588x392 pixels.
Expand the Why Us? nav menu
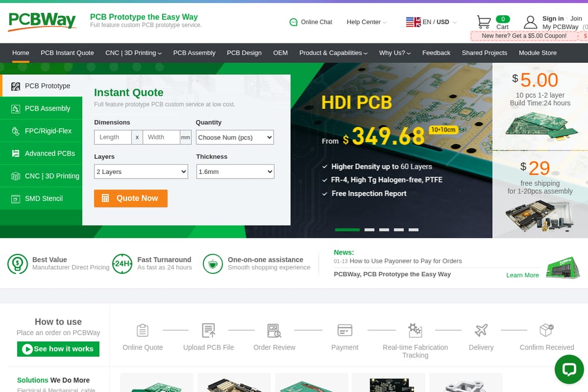395,53
